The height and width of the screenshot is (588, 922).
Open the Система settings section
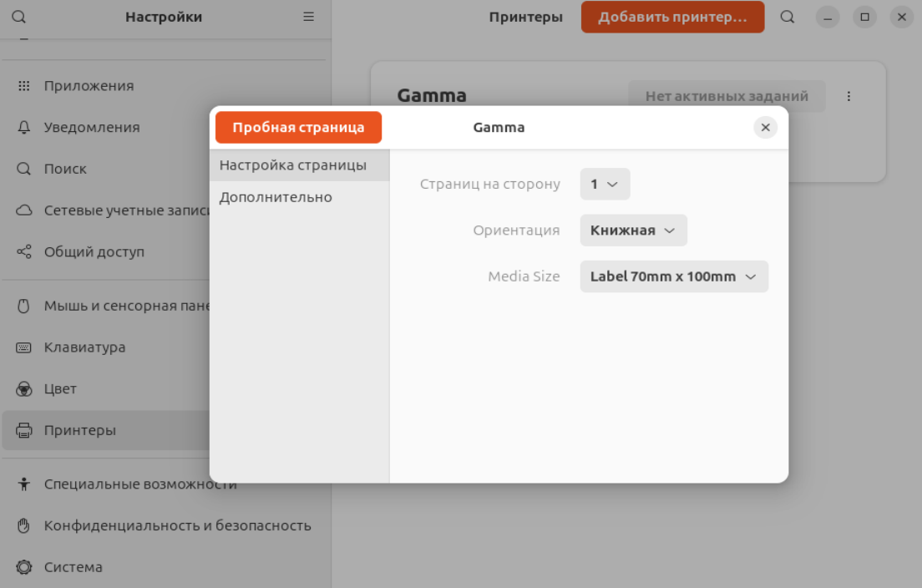[x=73, y=567]
